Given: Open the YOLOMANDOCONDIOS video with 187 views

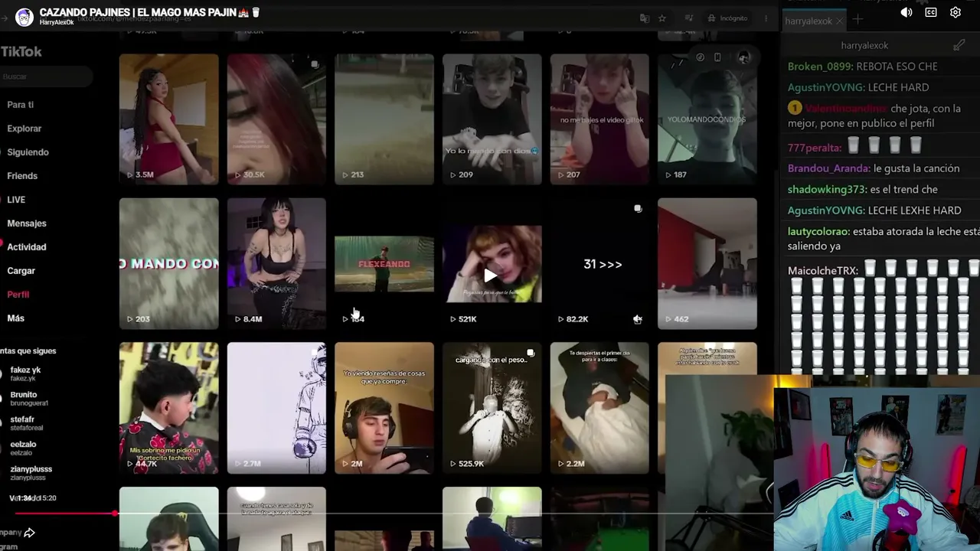Looking at the screenshot, I should [x=707, y=119].
